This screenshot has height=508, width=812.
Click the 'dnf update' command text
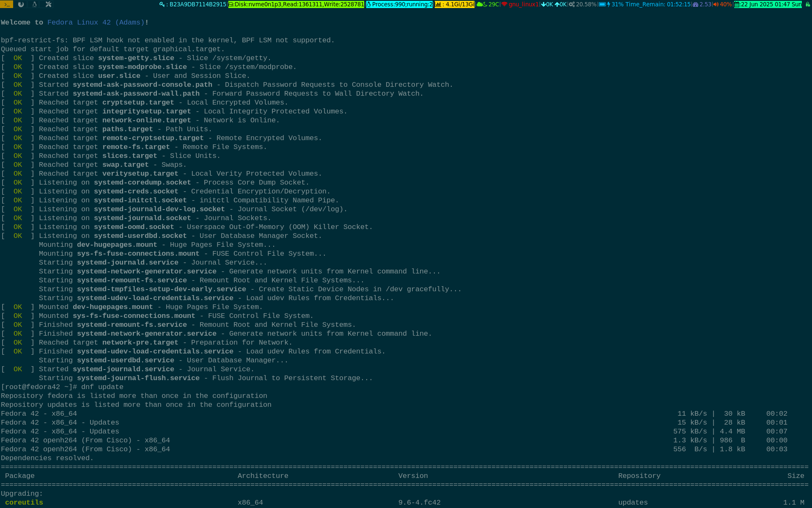point(102,387)
